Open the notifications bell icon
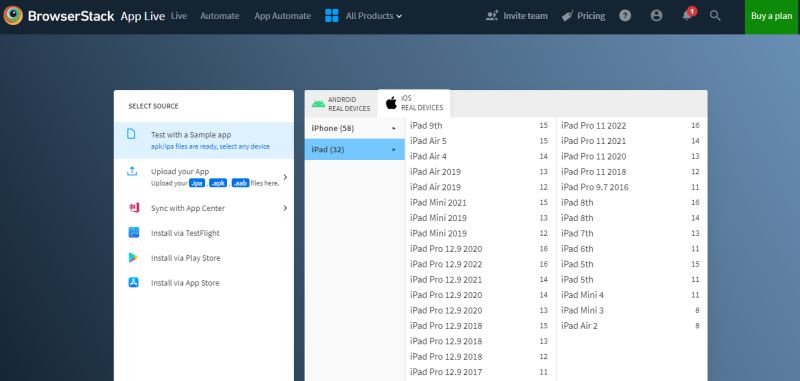Screen dimensions: 800x381 [687, 15]
